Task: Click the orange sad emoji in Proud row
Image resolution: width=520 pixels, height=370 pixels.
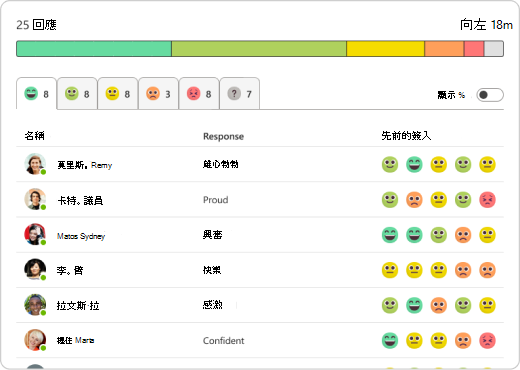Action: (x=414, y=200)
